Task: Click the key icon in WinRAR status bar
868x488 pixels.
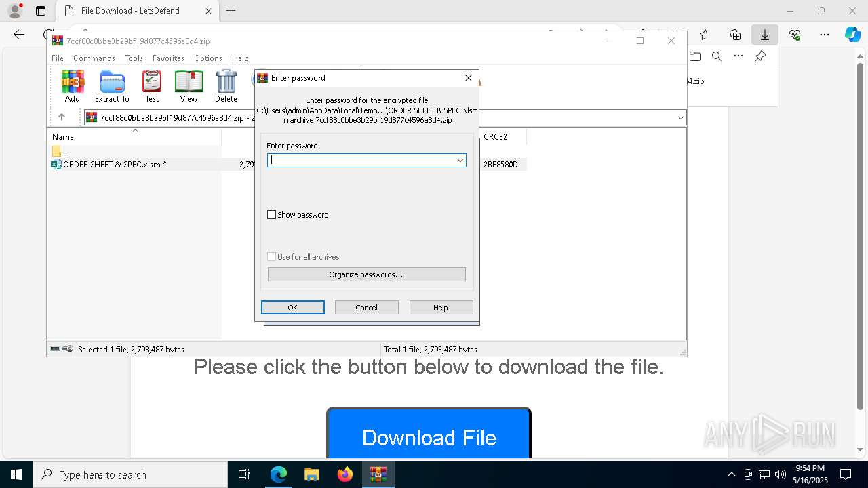Action: pyautogui.click(x=68, y=349)
